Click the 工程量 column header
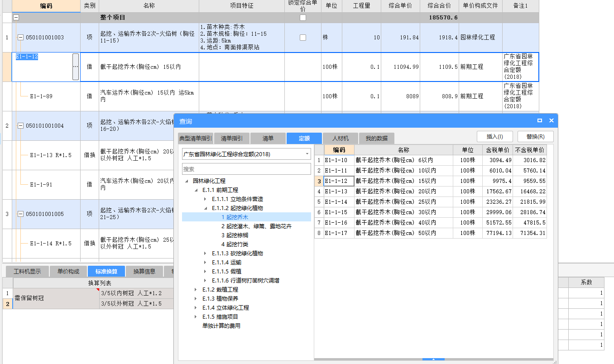This screenshot has height=364, width=614. point(361,6)
